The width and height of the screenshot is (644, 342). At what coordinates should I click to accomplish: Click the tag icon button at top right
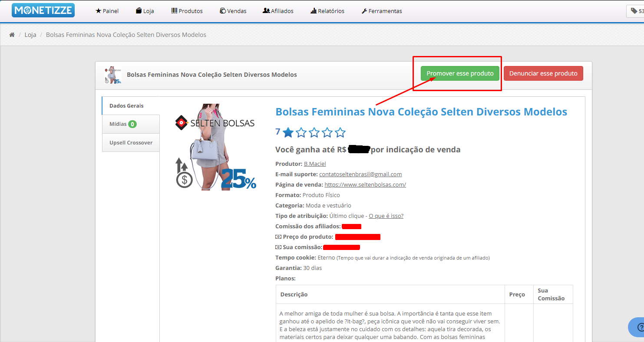[636, 11]
